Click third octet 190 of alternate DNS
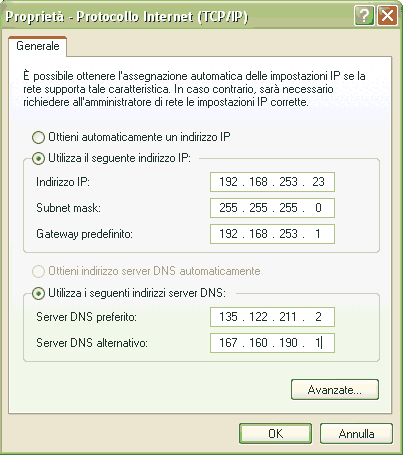This screenshot has height=455, width=403. [x=288, y=343]
